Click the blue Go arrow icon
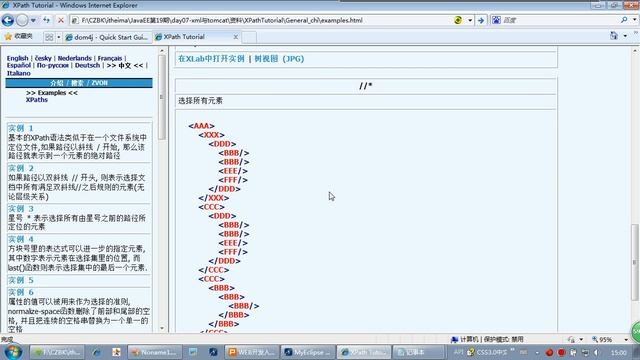Image resolution: width=640 pixels, height=360 pixels. [481, 20]
